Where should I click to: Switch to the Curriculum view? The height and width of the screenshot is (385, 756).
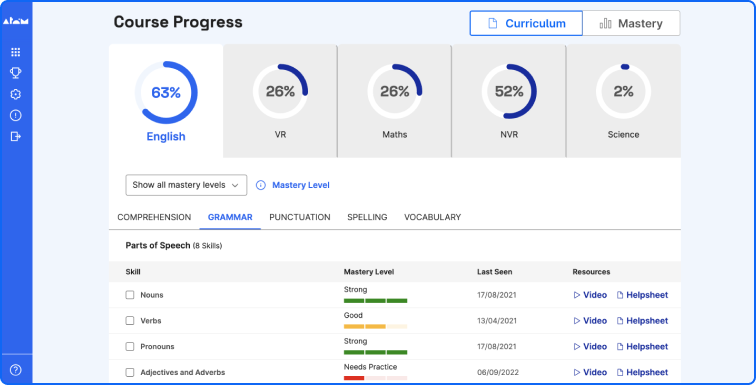click(x=526, y=23)
